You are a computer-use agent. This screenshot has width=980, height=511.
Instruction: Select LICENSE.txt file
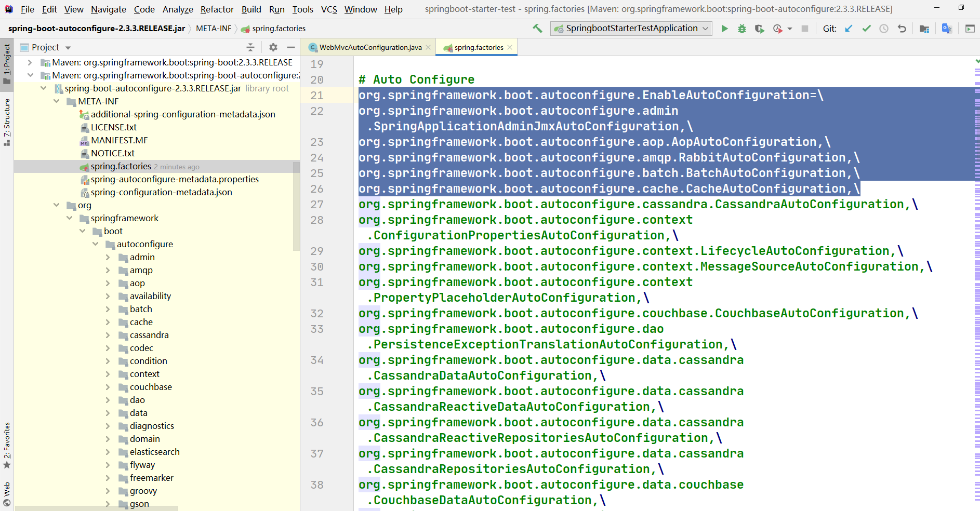click(x=114, y=127)
